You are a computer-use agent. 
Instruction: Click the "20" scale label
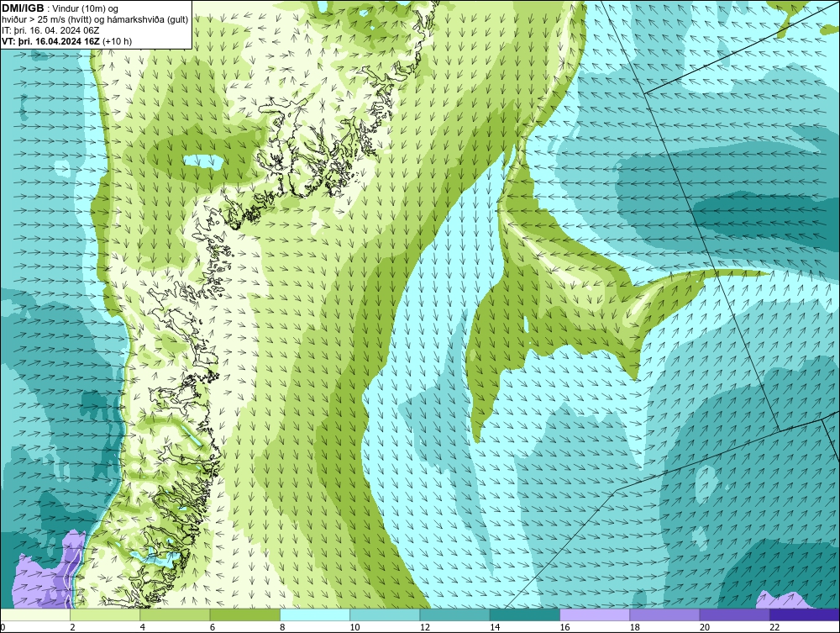coord(705,628)
